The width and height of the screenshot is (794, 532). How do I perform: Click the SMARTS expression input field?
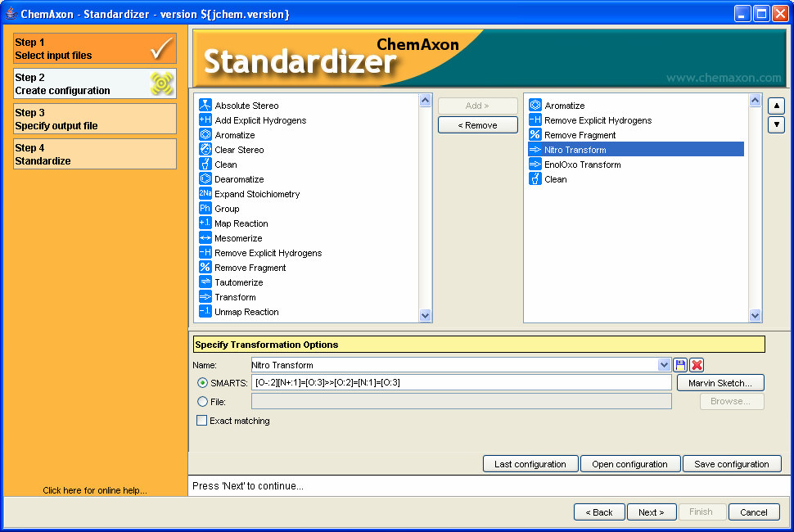click(x=462, y=382)
